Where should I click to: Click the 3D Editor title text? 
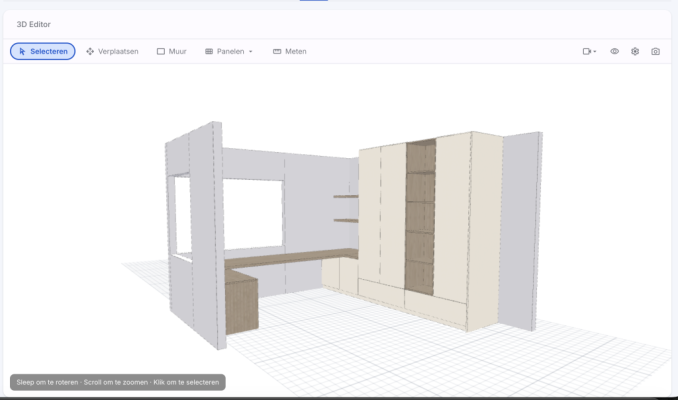33,24
